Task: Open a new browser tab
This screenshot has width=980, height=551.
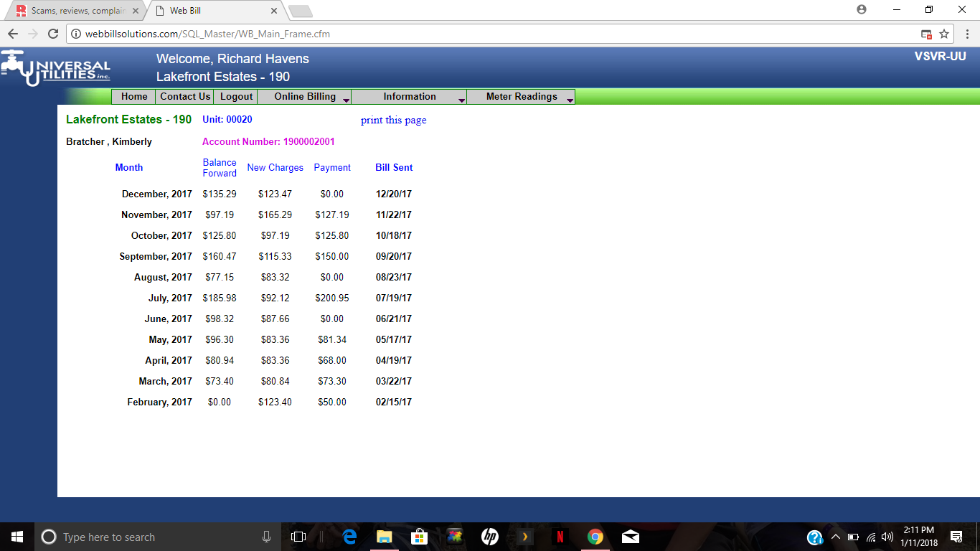Action: (x=300, y=11)
